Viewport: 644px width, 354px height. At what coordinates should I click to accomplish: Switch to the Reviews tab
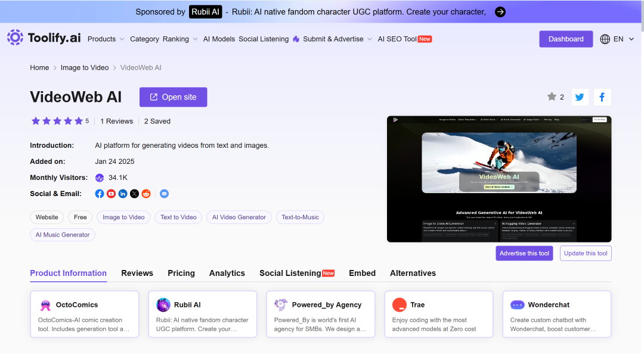coord(137,274)
